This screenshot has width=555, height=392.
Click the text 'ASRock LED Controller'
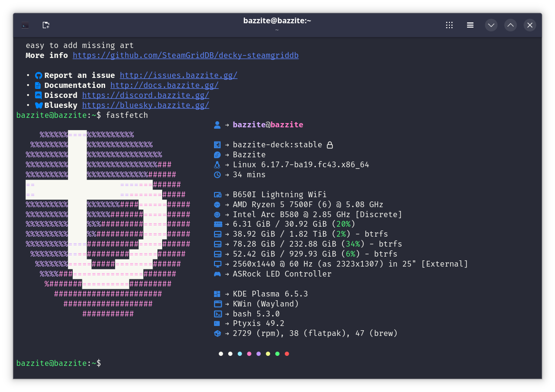[x=282, y=274]
